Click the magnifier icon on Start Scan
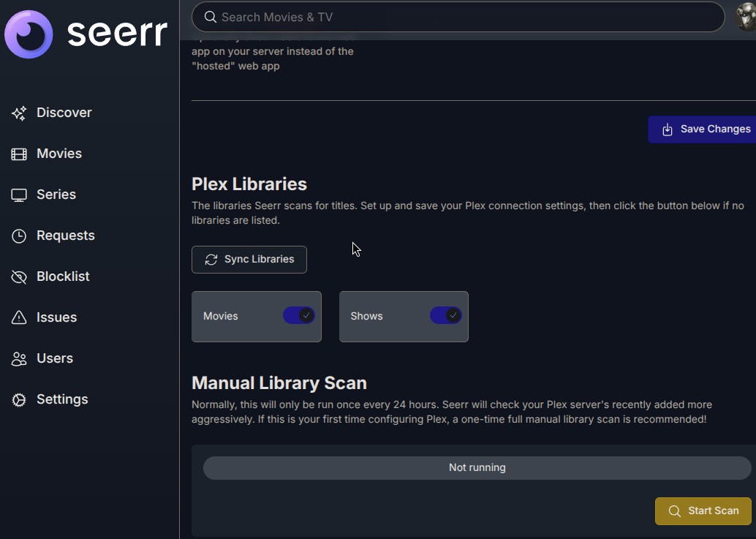 675,511
